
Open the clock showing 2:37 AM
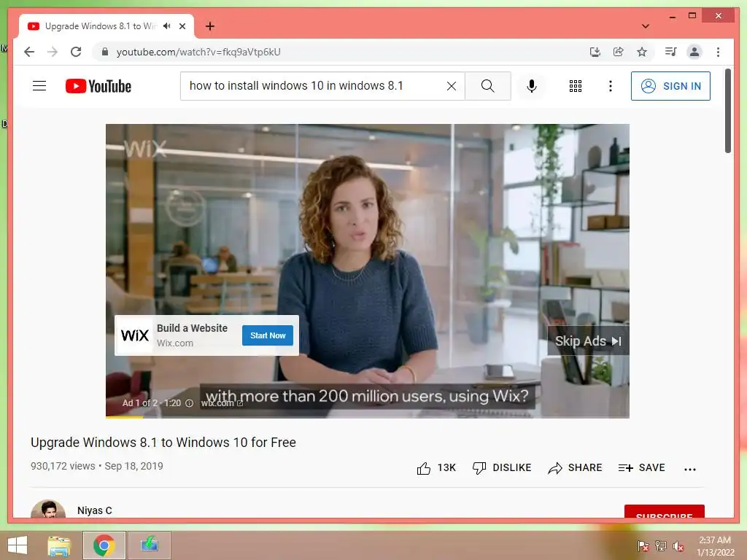pyautogui.click(x=715, y=546)
